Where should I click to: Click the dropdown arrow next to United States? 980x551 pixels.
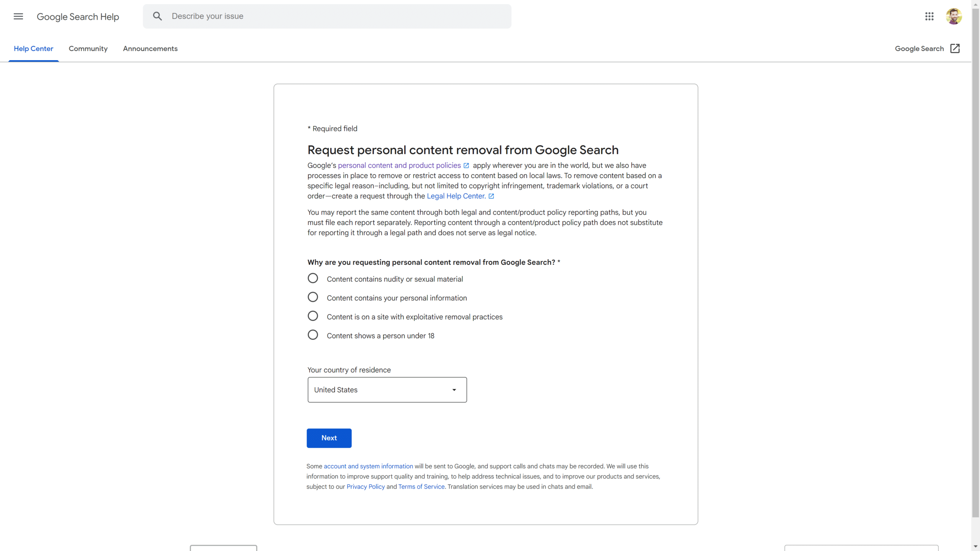454,390
